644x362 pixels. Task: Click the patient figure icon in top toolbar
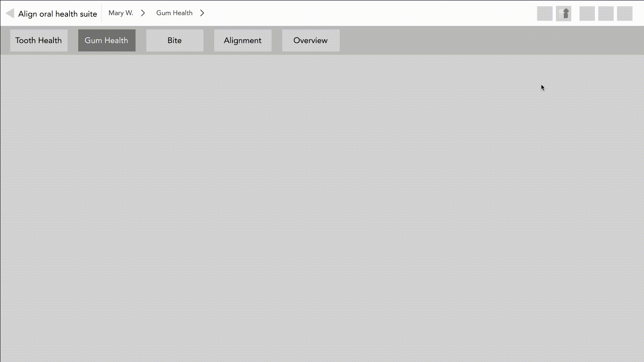pos(563,14)
